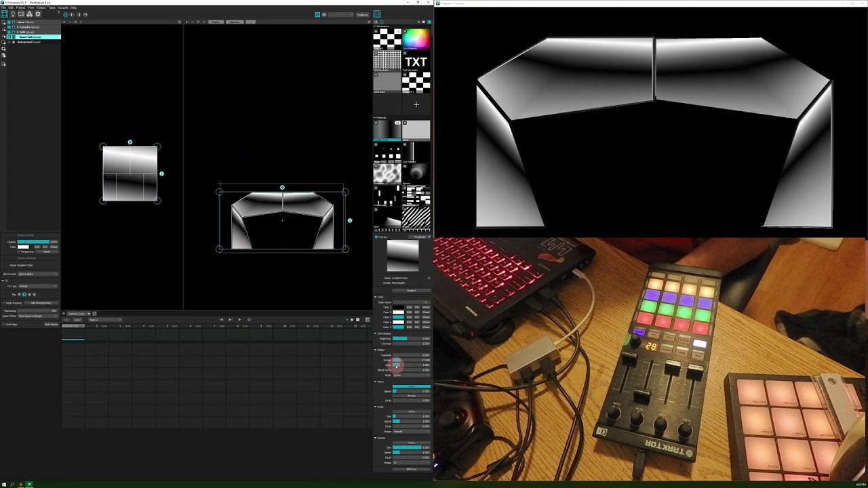The height and width of the screenshot is (488, 868).
Task: Open the scenes and cues toolbar tab
Action: 21,14
